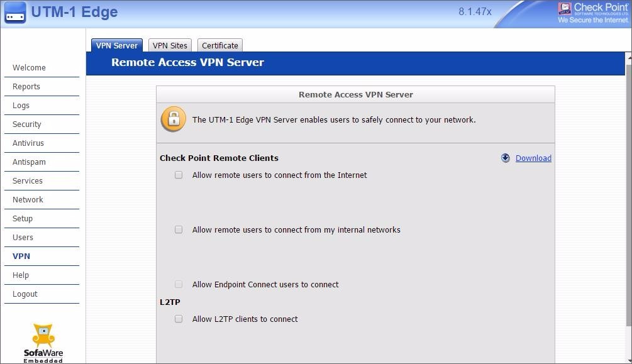Open the Help page
The image size is (632, 364).
coord(21,275)
